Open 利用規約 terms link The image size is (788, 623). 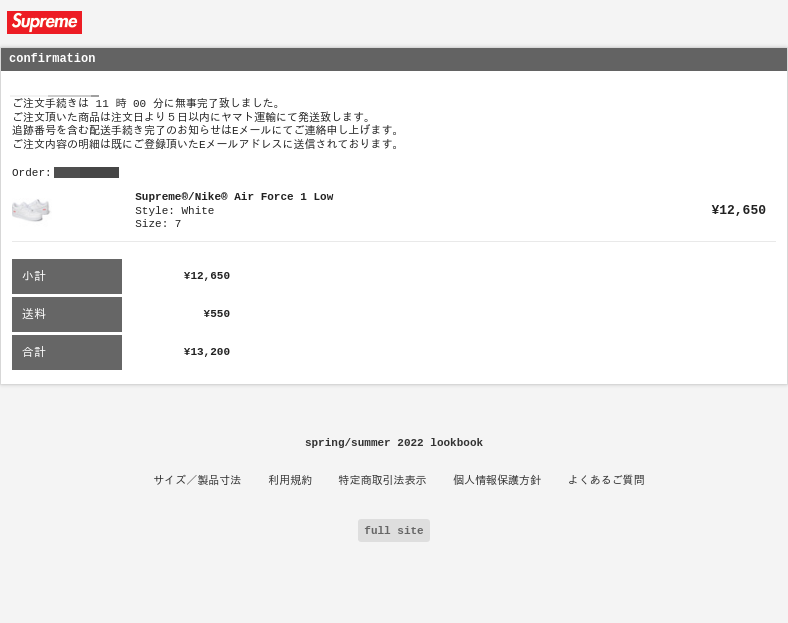point(290,480)
